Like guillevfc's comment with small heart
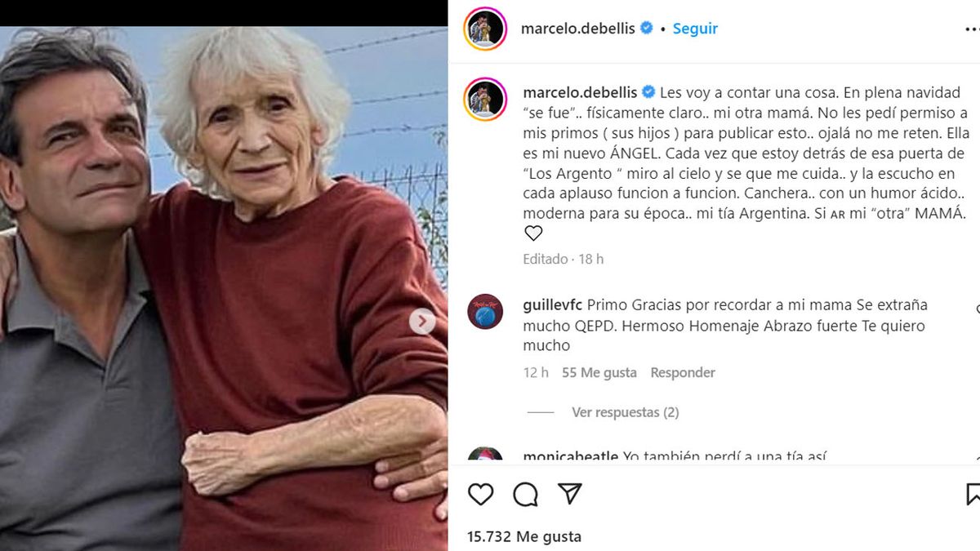This screenshot has height=551, width=980. (x=977, y=310)
